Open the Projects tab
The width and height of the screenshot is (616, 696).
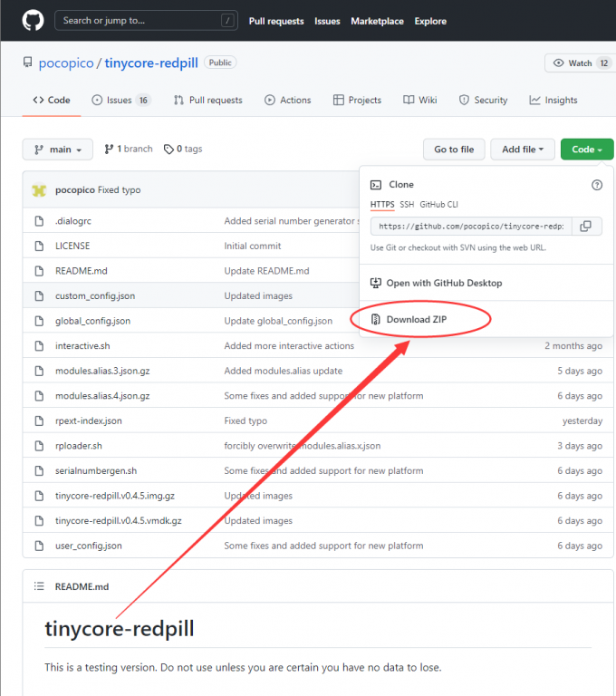click(x=357, y=101)
